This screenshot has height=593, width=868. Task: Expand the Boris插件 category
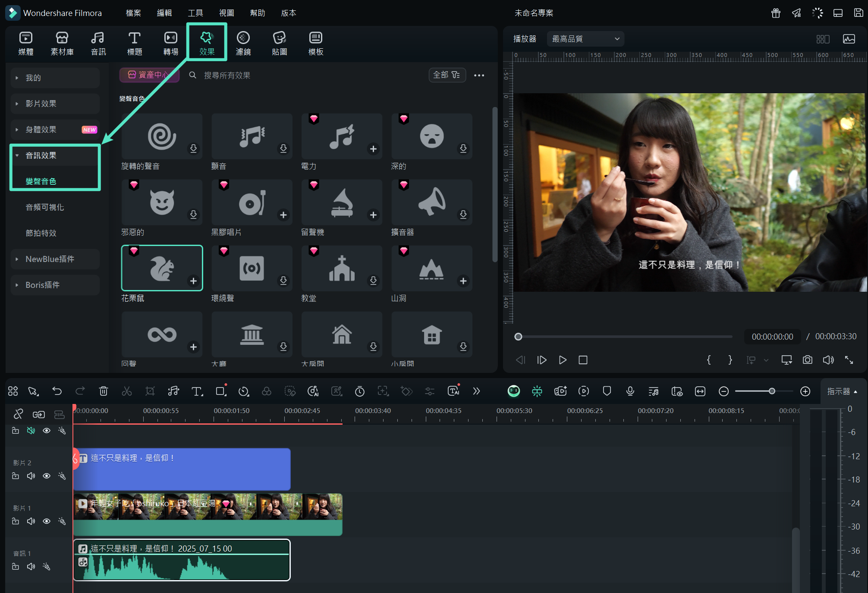click(x=55, y=285)
